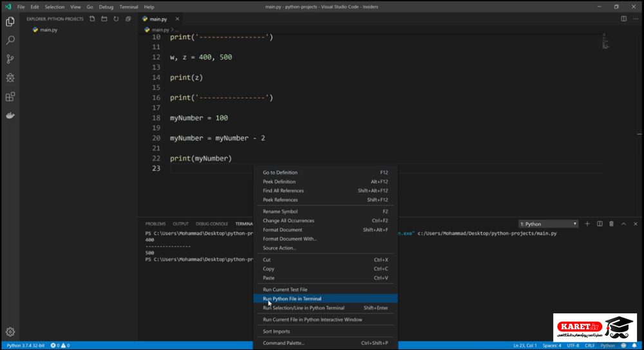Open the View menu

[75, 7]
